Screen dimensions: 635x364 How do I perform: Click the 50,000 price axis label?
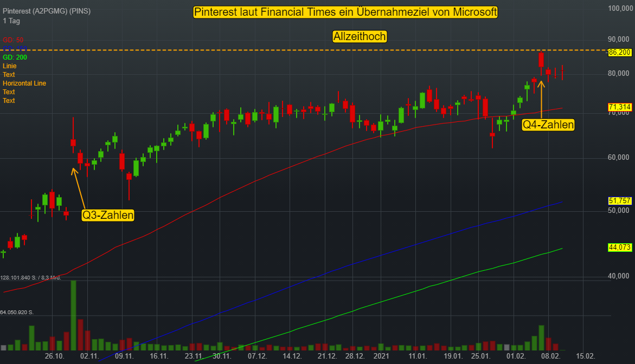click(x=619, y=210)
